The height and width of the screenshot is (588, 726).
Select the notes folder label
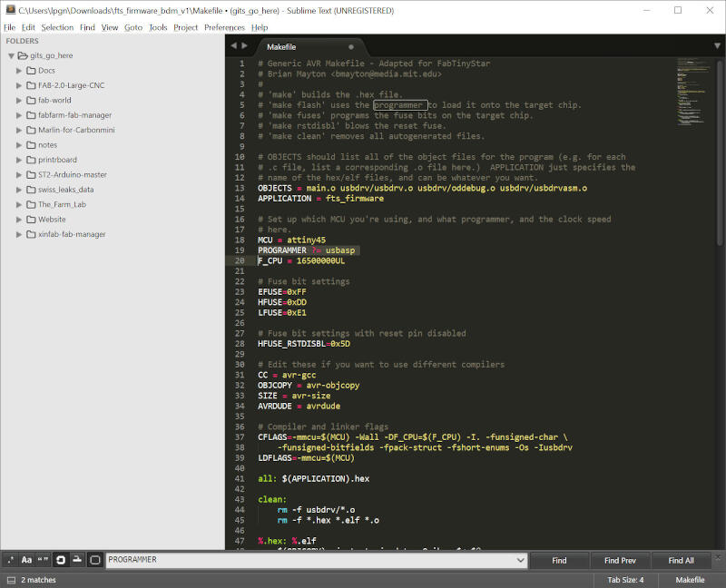click(47, 145)
